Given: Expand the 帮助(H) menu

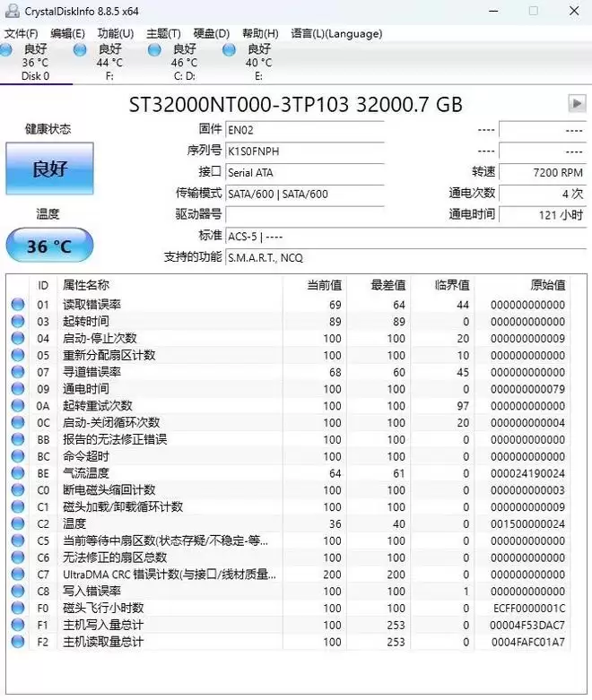Looking at the screenshot, I should point(260,33).
